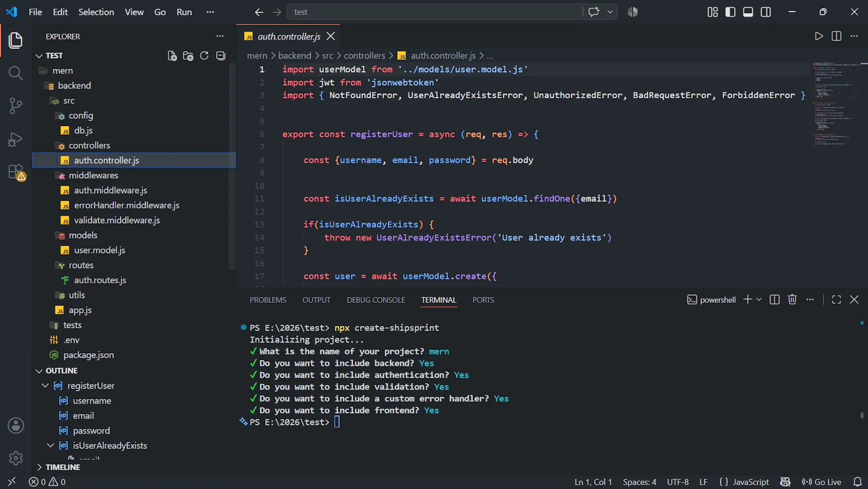Open the Search view in activity bar

click(16, 73)
